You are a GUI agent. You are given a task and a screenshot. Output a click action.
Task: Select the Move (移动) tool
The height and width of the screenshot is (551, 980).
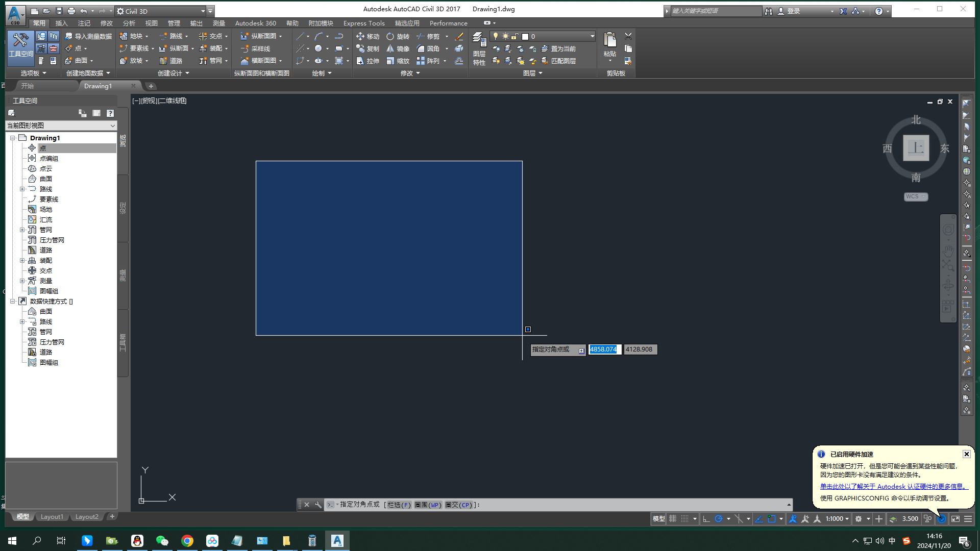point(367,36)
